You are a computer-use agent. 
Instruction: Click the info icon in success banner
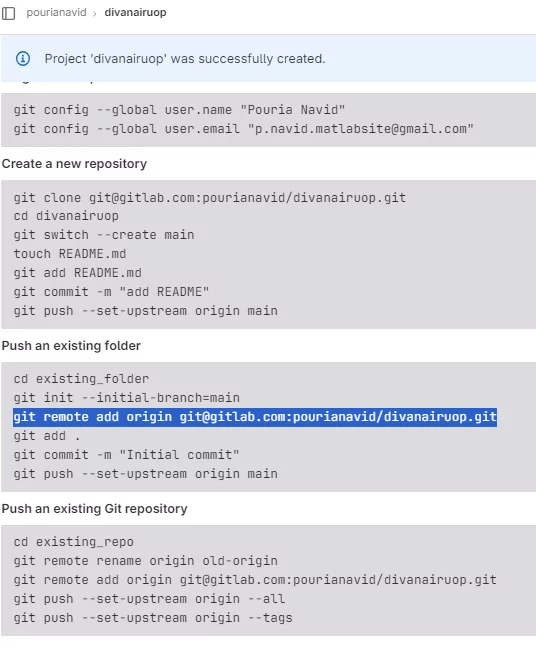tap(23, 59)
